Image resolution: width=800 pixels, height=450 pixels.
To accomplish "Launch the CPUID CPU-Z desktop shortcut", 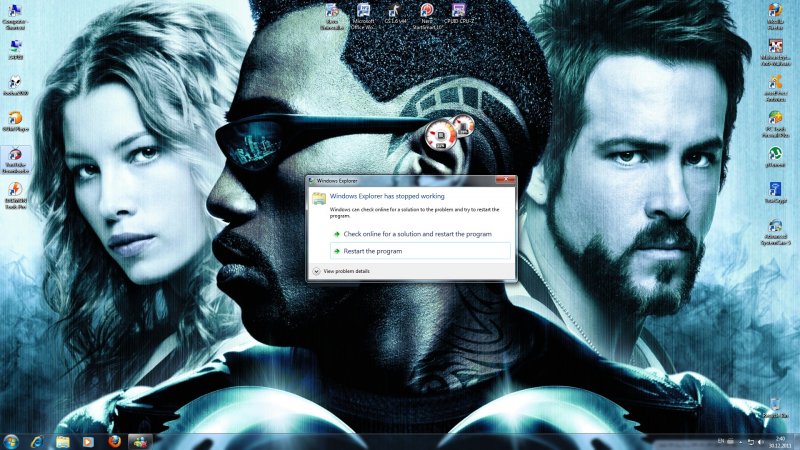I will pos(458,14).
